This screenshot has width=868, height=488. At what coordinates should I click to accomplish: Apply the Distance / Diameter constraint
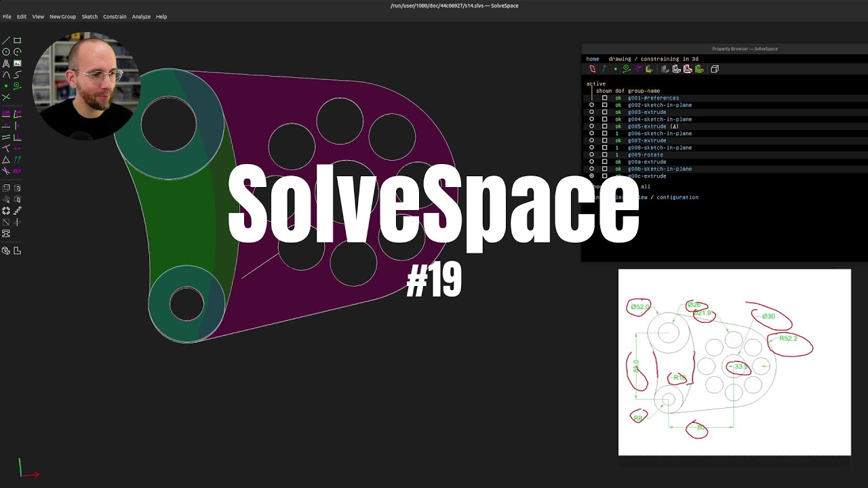6,113
